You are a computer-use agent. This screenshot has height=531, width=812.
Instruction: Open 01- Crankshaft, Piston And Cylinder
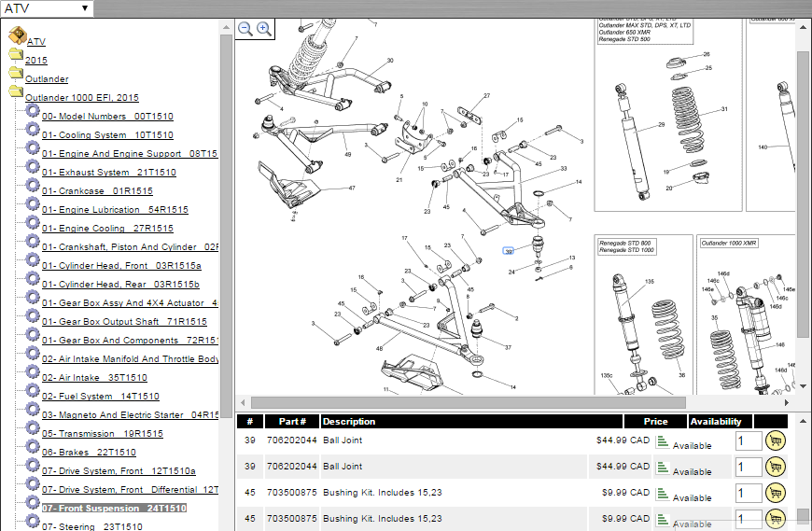point(130,247)
